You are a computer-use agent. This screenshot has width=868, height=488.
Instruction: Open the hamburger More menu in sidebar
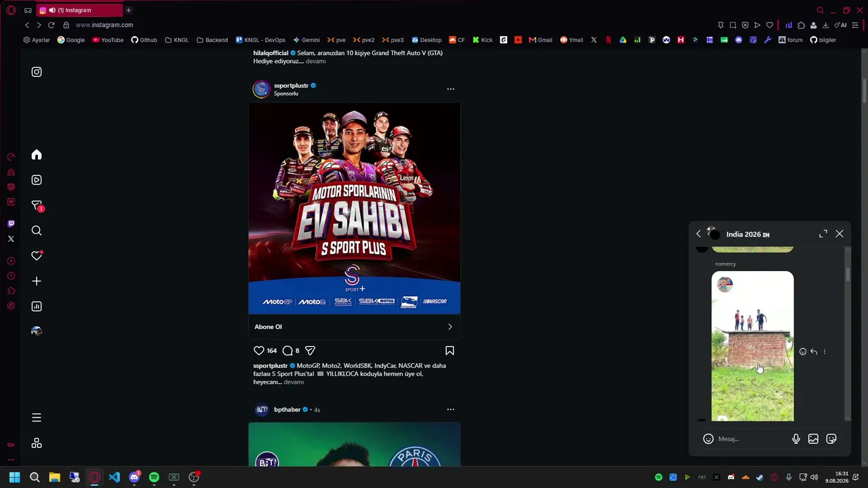[37, 418]
